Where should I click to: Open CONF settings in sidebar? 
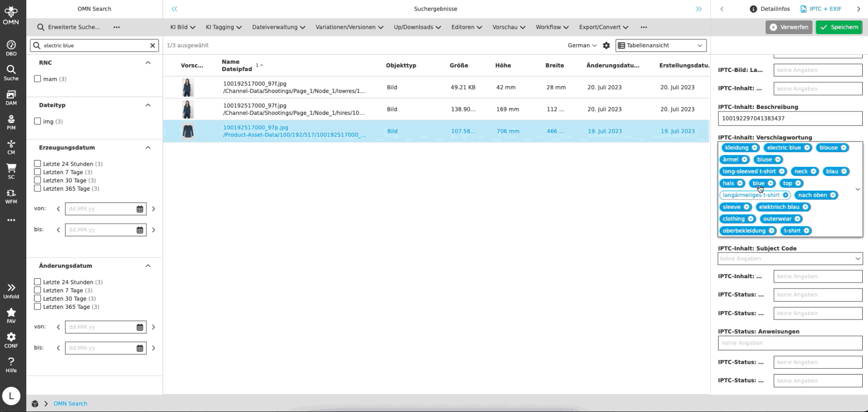click(11, 340)
